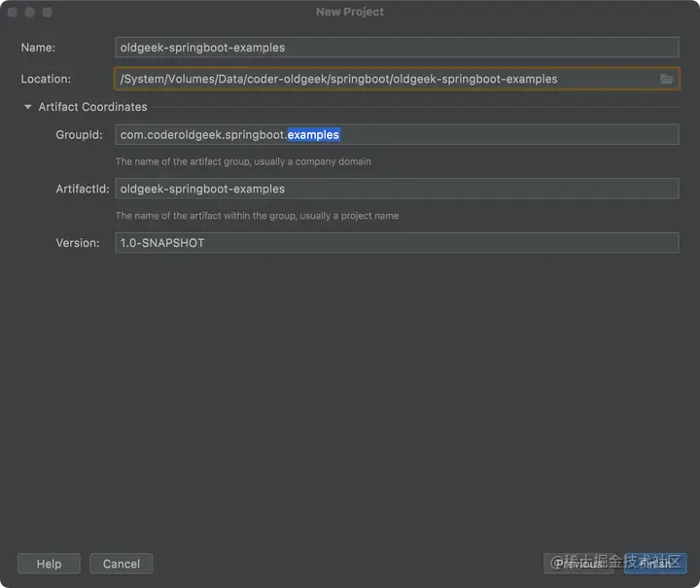Open the folder browser in Location field
The height and width of the screenshot is (588, 700).
[666, 79]
